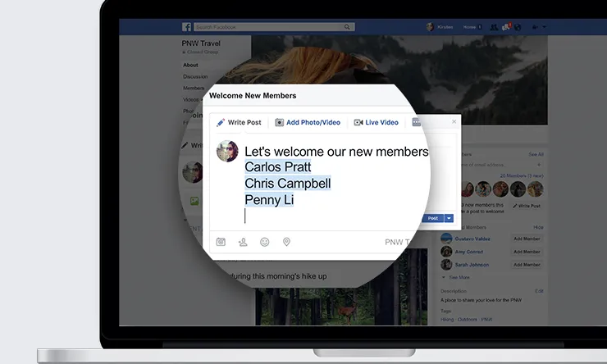The height and width of the screenshot is (364, 607).
Task: Click the Write Post link under member avatars
Action: click(x=527, y=206)
